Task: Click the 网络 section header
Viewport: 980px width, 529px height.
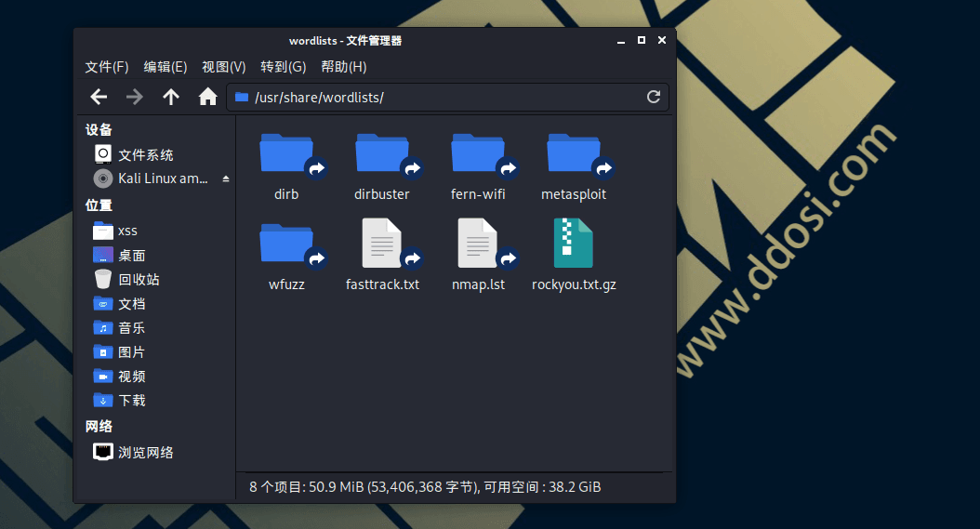Action: click(x=99, y=427)
